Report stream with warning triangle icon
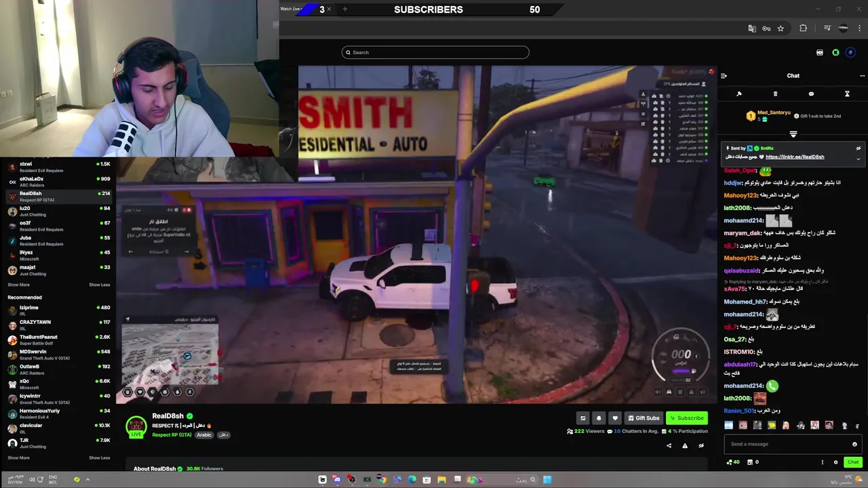Viewport: 868px width, 488px height. (685, 445)
